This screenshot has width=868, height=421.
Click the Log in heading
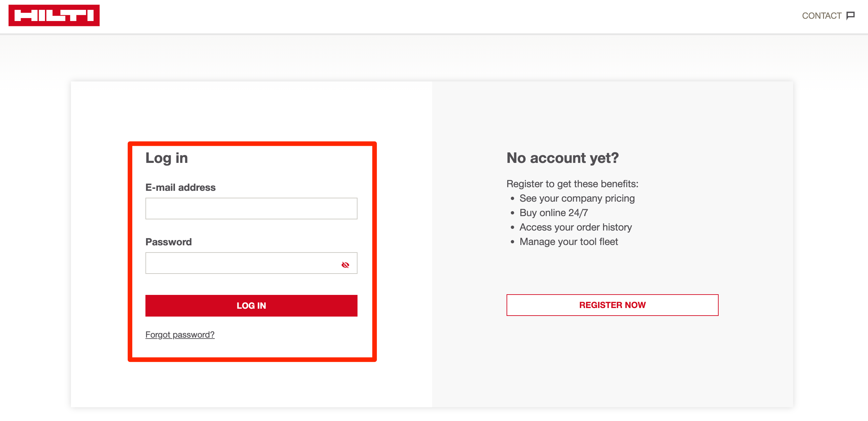[166, 158]
